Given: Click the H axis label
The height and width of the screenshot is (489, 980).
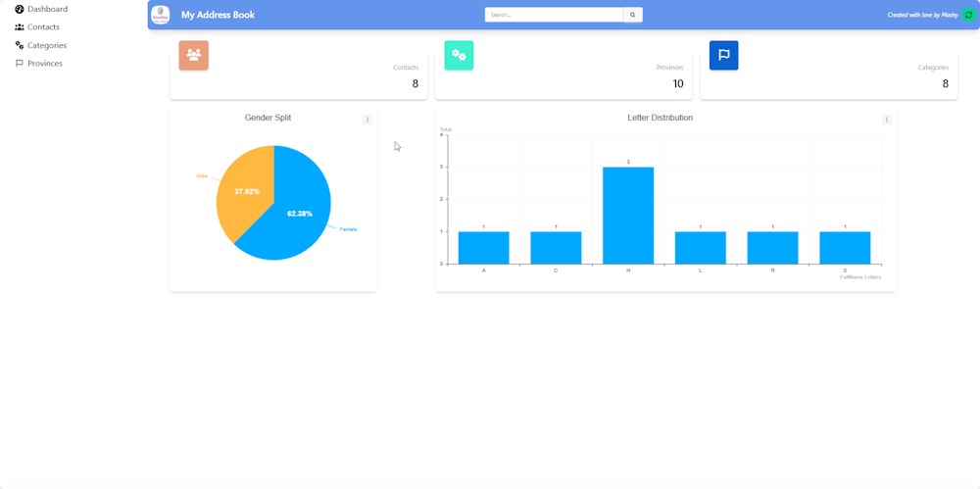Looking at the screenshot, I should pos(628,270).
